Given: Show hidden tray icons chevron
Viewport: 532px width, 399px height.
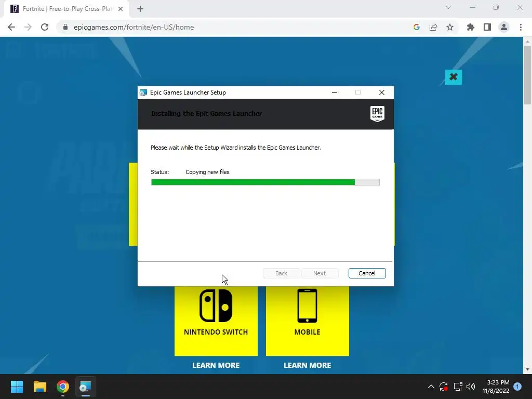Looking at the screenshot, I should tap(431, 387).
